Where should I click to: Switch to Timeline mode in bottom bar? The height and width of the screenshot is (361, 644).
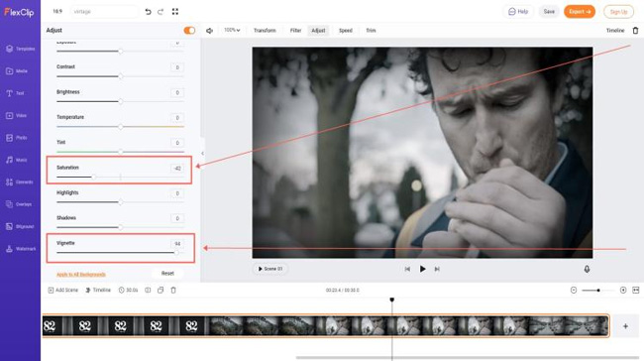[98, 291]
